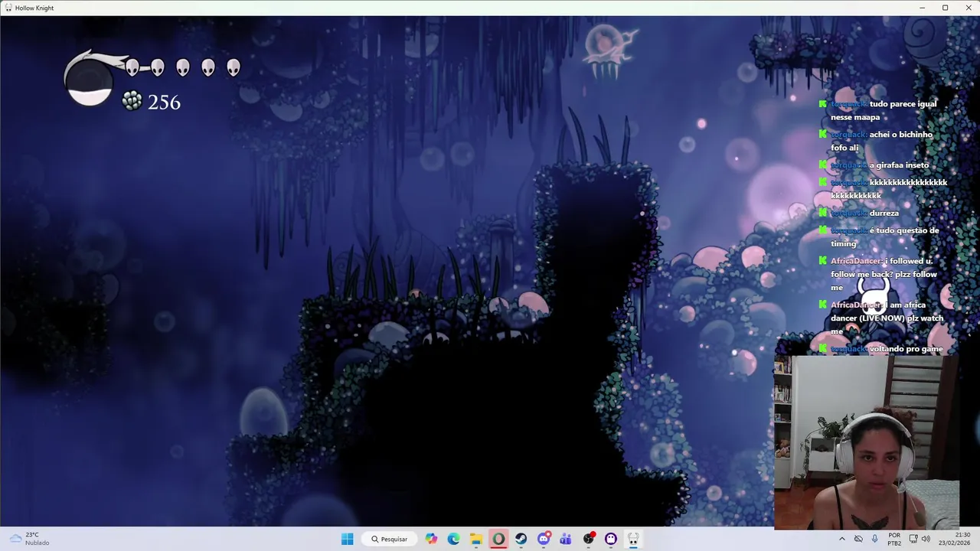Select Hollow Knight taskbar icon

coord(633,539)
